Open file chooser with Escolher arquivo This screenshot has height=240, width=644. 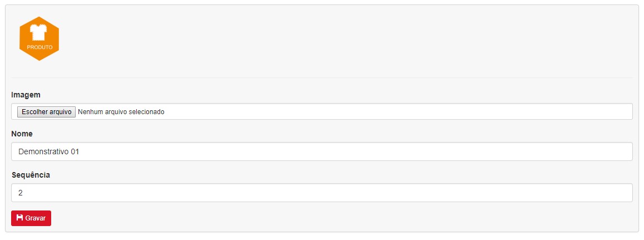pyautogui.click(x=46, y=112)
